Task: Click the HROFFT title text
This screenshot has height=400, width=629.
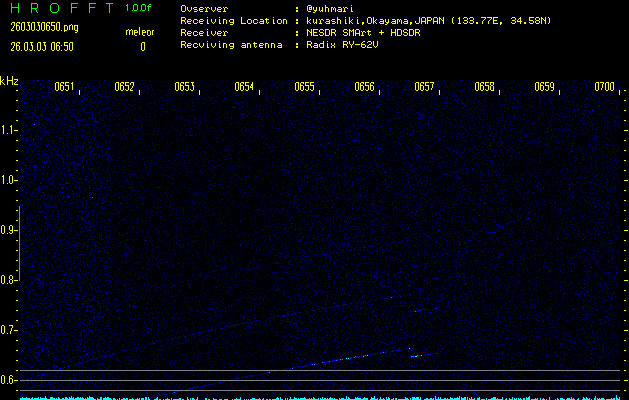Action: 60,8
